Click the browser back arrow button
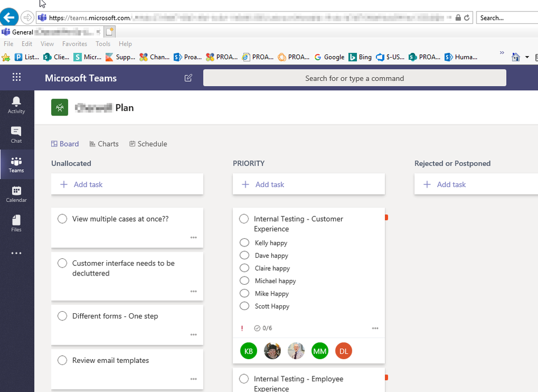 click(x=9, y=17)
